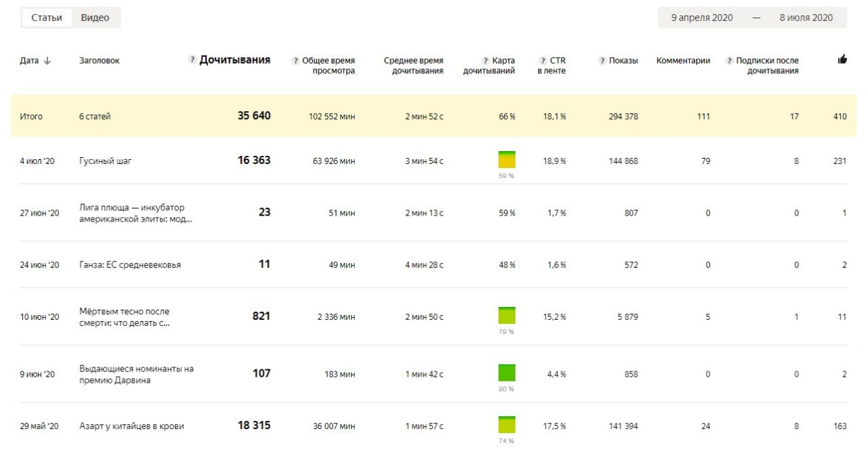Click read-through map swatch for Гусиный шаг
The width and height of the screenshot is (868, 450).
coord(507,160)
